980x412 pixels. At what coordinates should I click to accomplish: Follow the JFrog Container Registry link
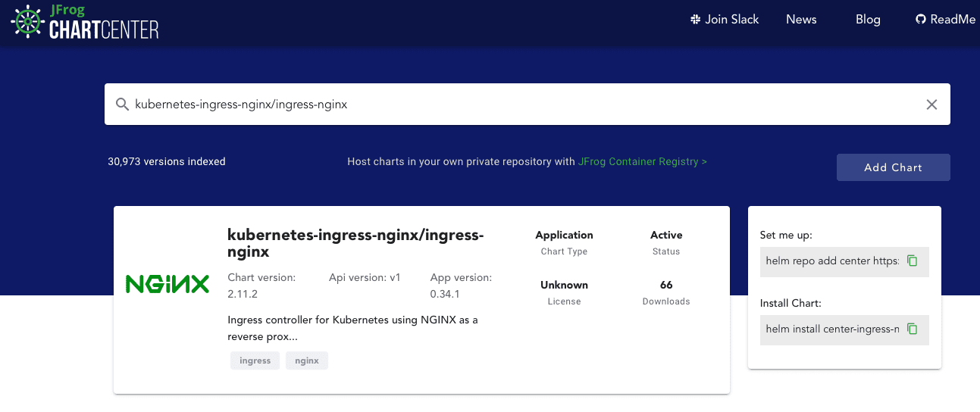point(642,161)
